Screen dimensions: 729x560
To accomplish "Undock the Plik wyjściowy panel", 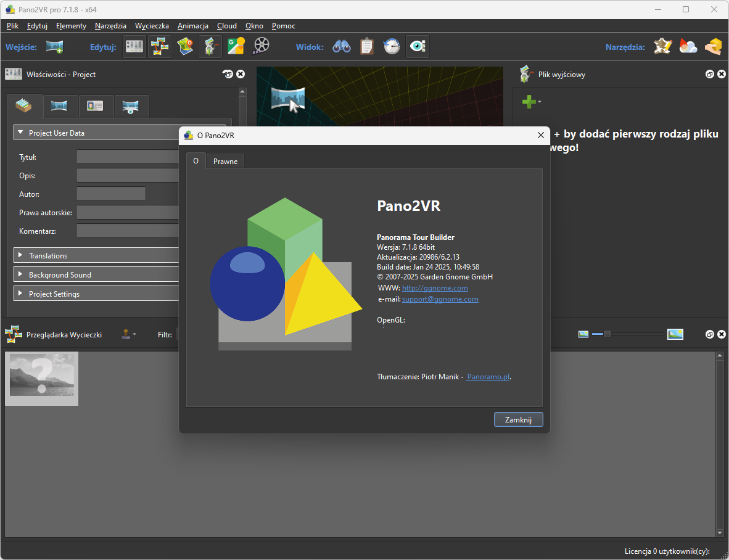I will (709, 74).
